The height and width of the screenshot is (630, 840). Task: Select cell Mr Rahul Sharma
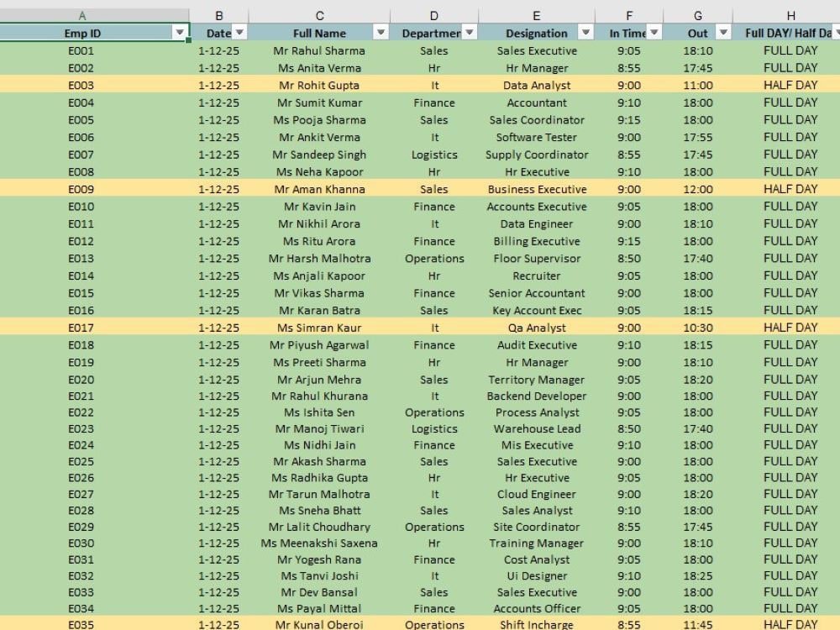click(x=319, y=51)
